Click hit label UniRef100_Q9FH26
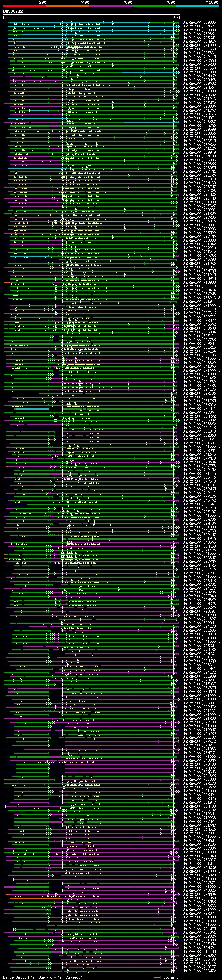 coord(199,194)
